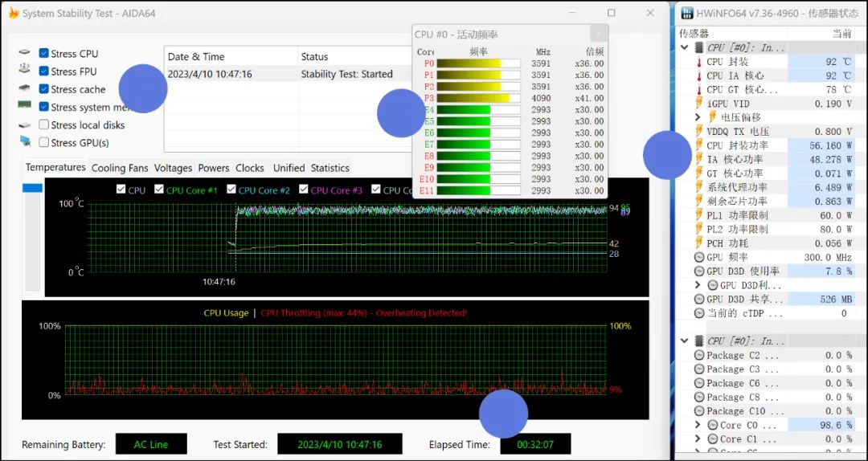Viewport: 868px width, 461px height.
Task: Click the memory module icon beside Stress system memory
Action: click(25, 106)
